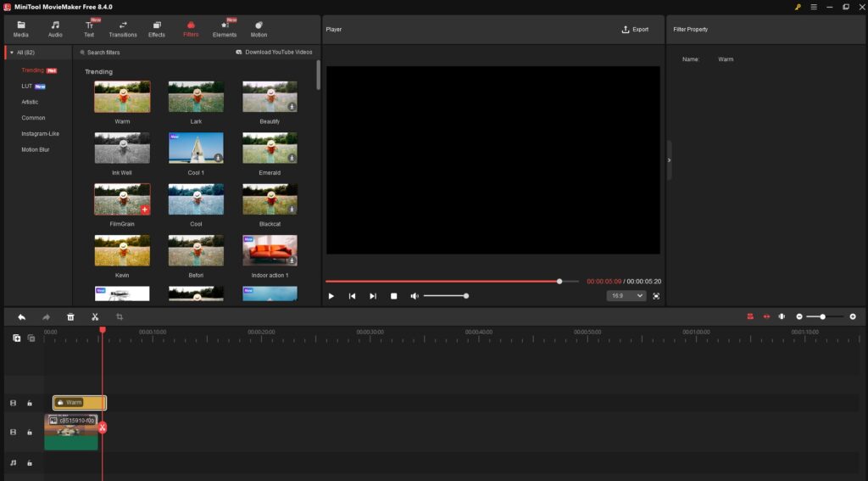Delete the selected timeline clip
The image size is (868, 481).
pos(71,317)
